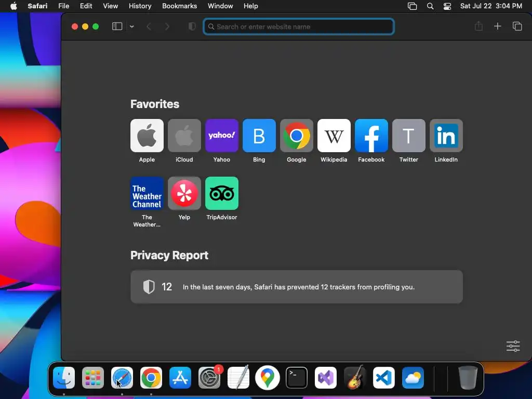
Task: Open the View menu
Action: (x=110, y=6)
